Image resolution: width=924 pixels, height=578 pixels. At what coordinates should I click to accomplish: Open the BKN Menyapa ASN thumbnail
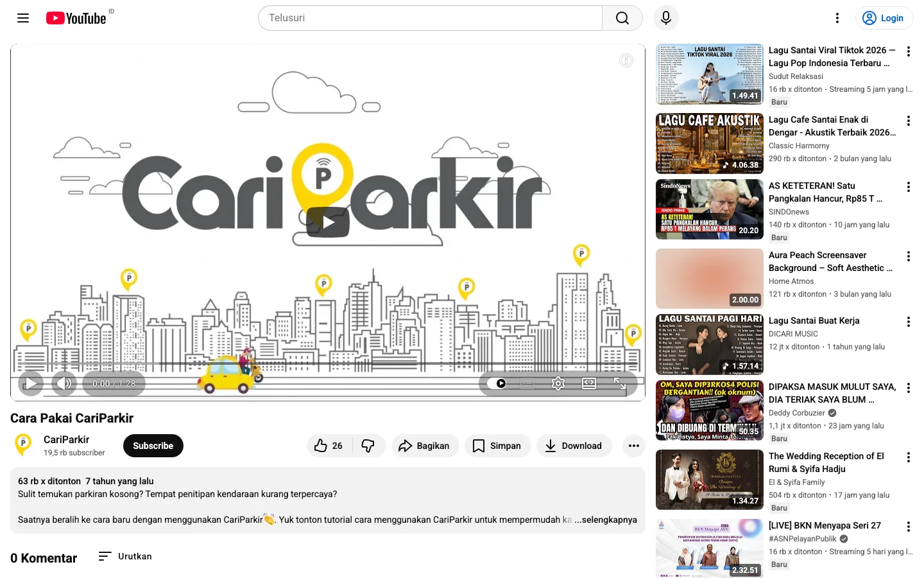710,548
